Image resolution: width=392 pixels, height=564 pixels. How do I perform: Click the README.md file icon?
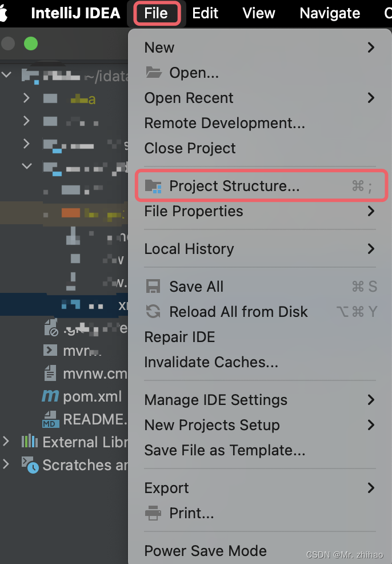(x=51, y=419)
